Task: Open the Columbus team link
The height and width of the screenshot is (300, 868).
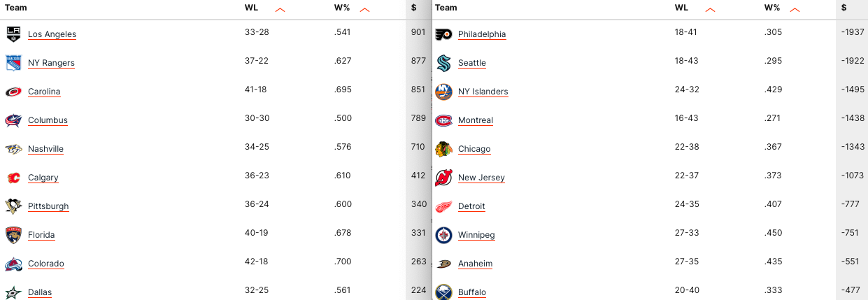Action: pos(48,120)
